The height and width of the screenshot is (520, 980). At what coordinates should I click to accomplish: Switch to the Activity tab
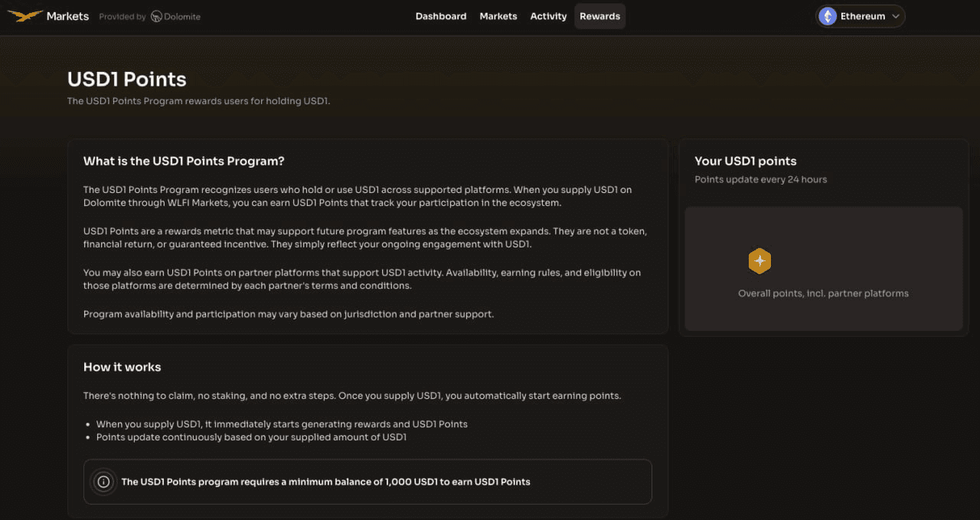point(548,16)
